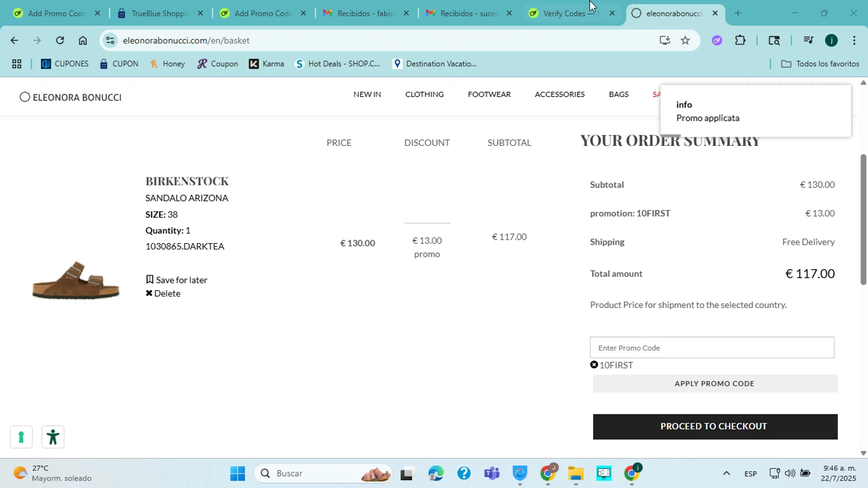The image size is (868, 488).
Task: Open the Coupon bookmark with R icon
Action: coord(218,64)
